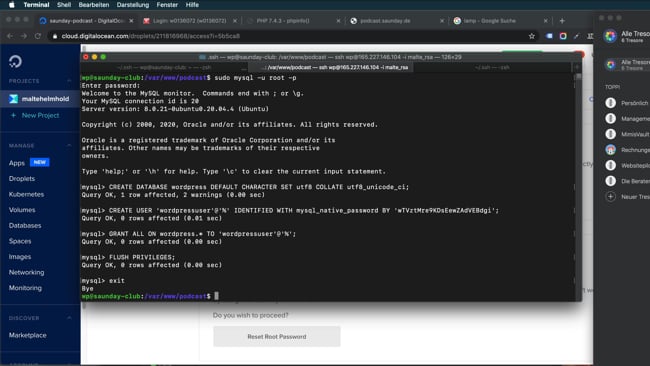Click the cloud.digitalocean.com address bar

tap(290, 36)
